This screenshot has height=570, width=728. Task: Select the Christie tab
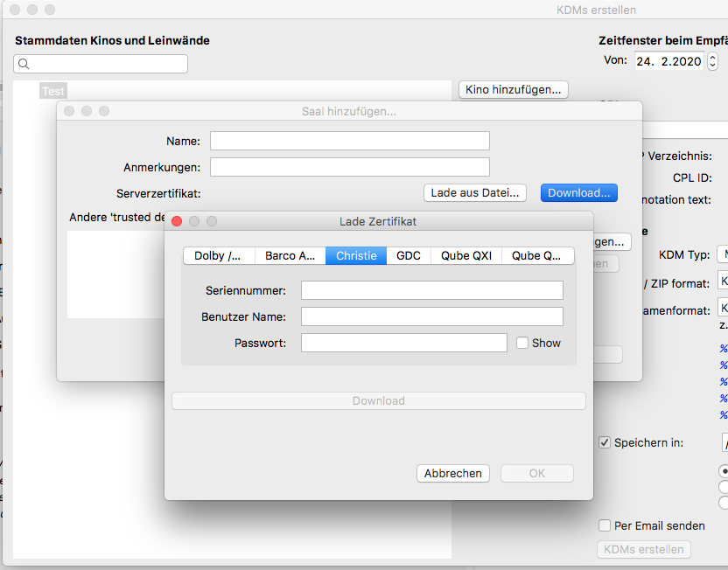coord(356,255)
